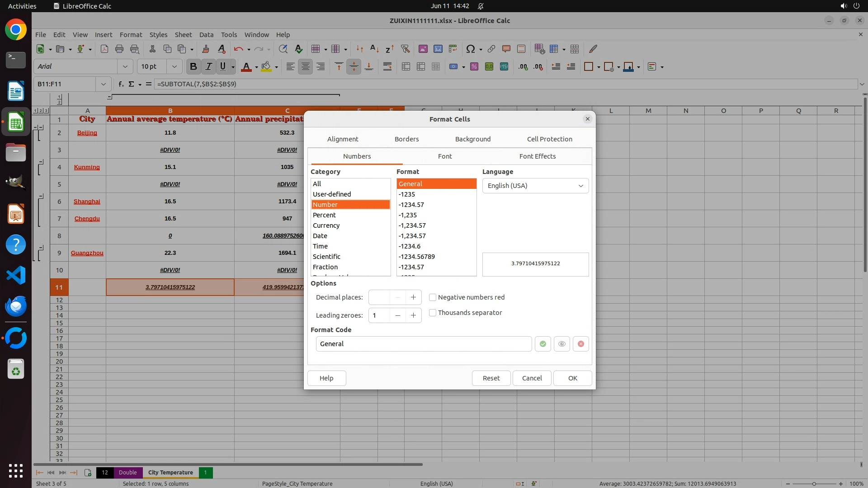Switch to the Font Effects tab
The image size is (868, 488).
(x=537, y=156)
